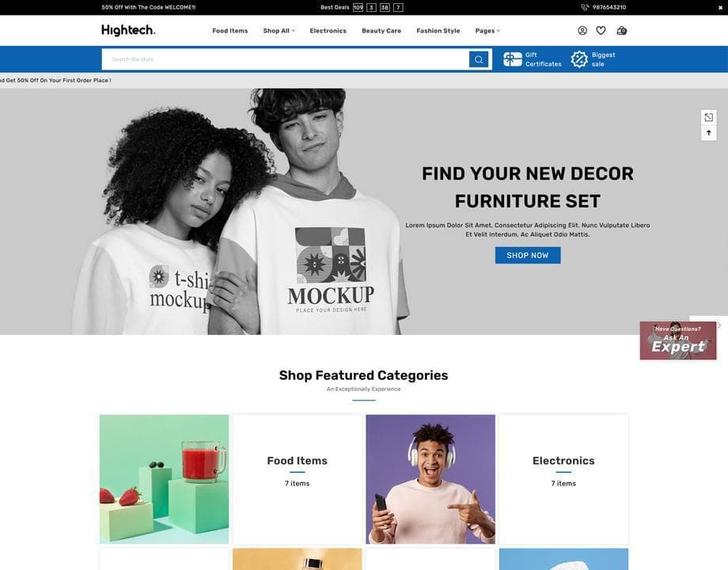
Task: Click the Biggest sale percent badge icon
Action: click(579, 59)
